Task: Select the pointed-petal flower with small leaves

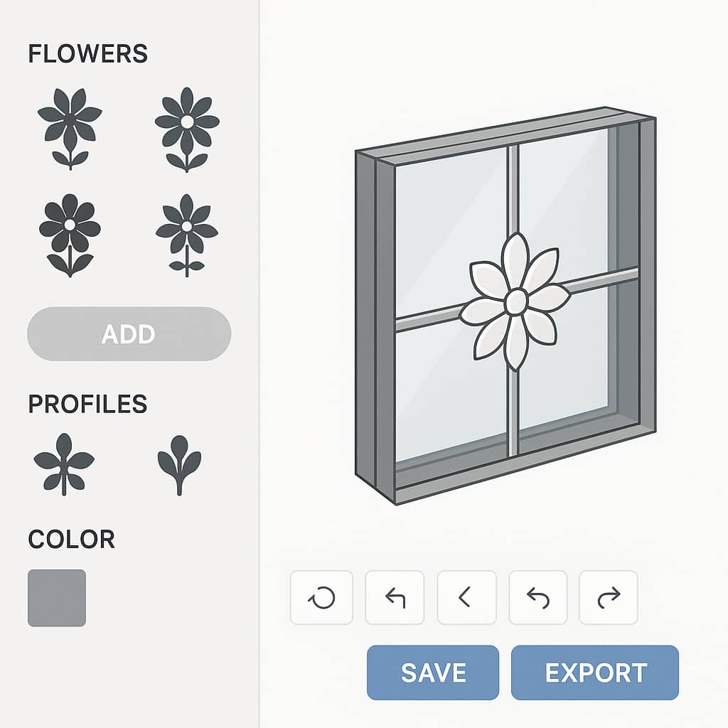Action: pos(187,235)
